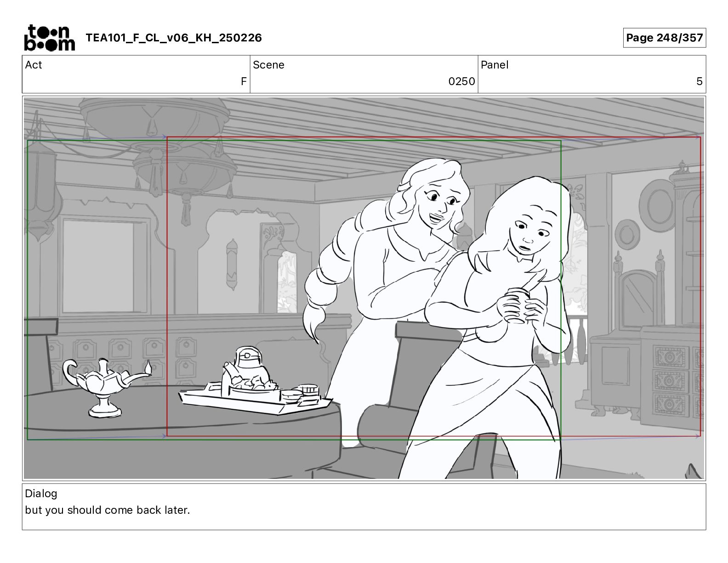Select the Panel value 5
This screenshot has width=728, height=563.
[699, 81]
